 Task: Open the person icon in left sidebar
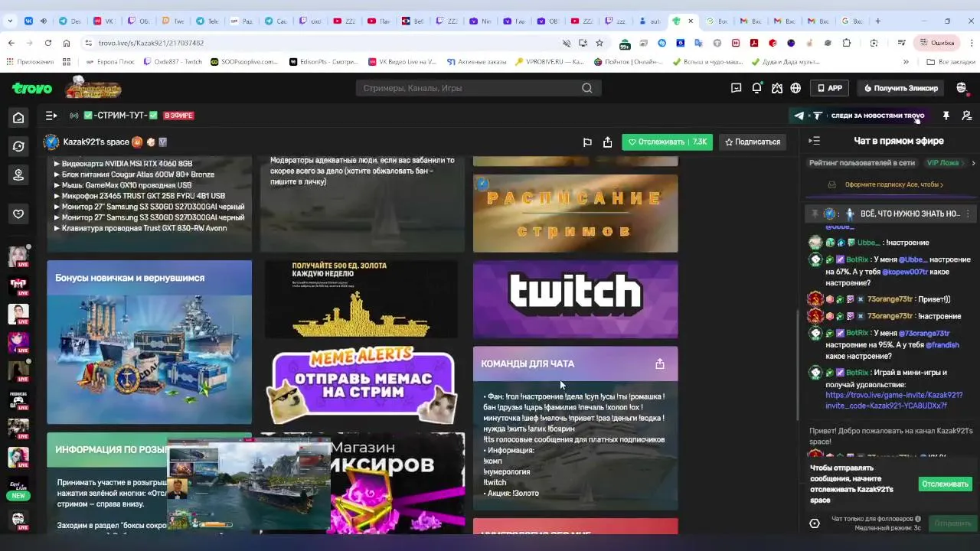coord(18,175)
